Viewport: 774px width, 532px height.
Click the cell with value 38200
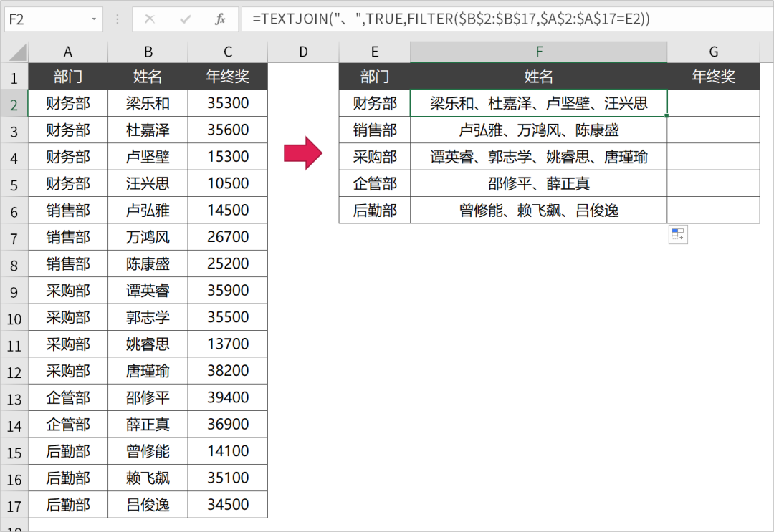pyautogui.click(x=227, y=371)
